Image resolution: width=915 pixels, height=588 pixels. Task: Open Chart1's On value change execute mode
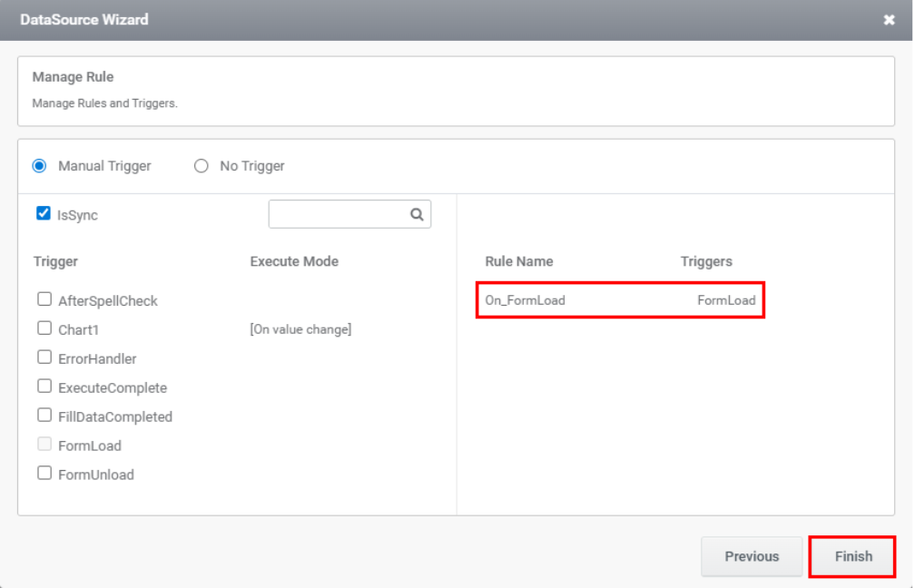[300, 329]
